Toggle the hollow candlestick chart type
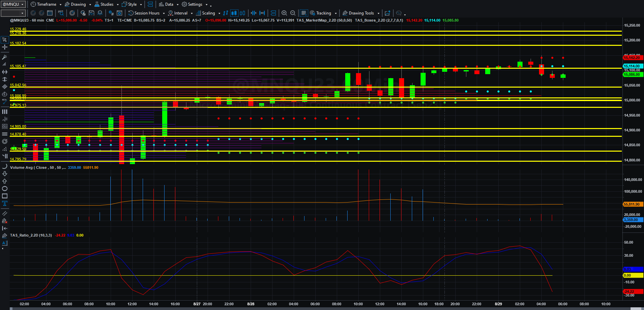644x310 pixels. tap(242, 13)
